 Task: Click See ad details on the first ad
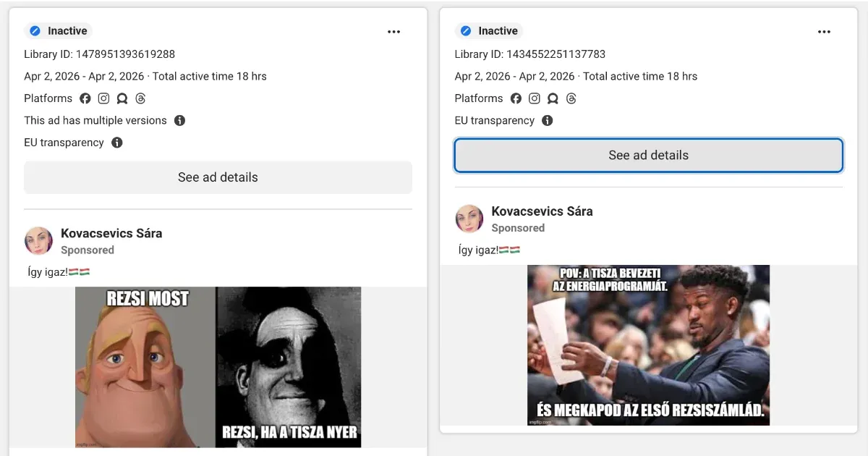(218, 177)
